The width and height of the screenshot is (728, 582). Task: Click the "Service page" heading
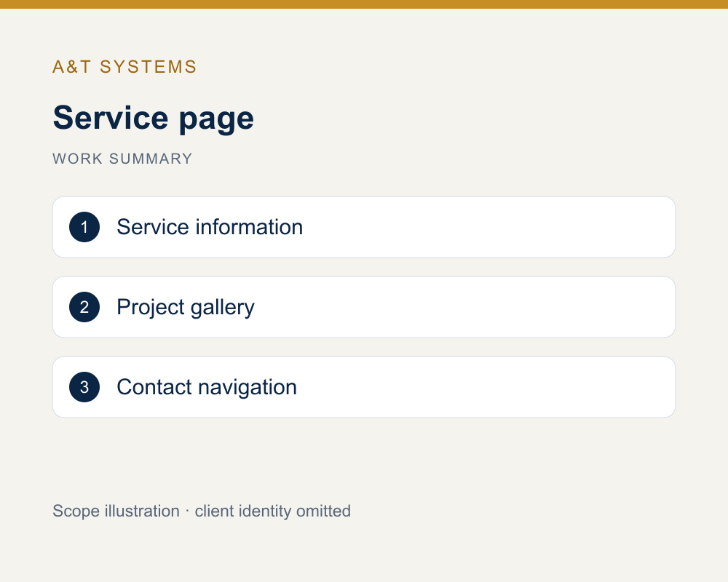[153, 118]
